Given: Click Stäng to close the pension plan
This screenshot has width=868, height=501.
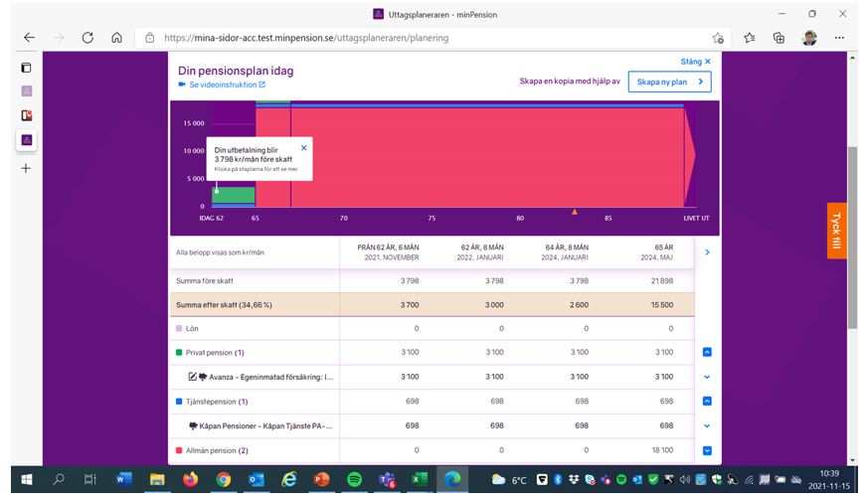Looking at the screenshot, I should point(695,62).
